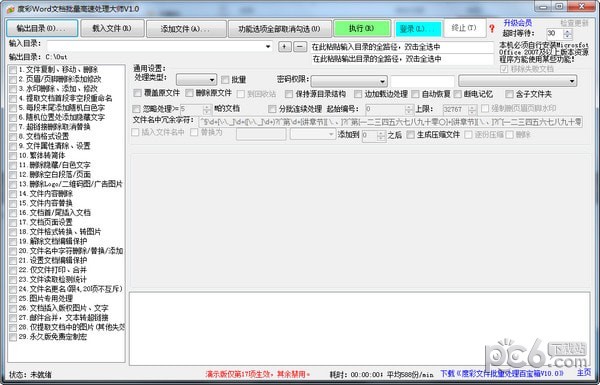The width and height of the screenshot is (600, 385).
Task: Toggle 边加载边处理 checkbox
Action: [x=358, y=94]
